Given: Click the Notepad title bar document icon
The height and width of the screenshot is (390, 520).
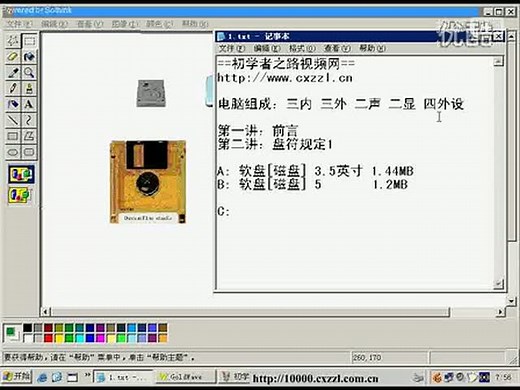Looking at the screenshot, I should coord(221,36).
